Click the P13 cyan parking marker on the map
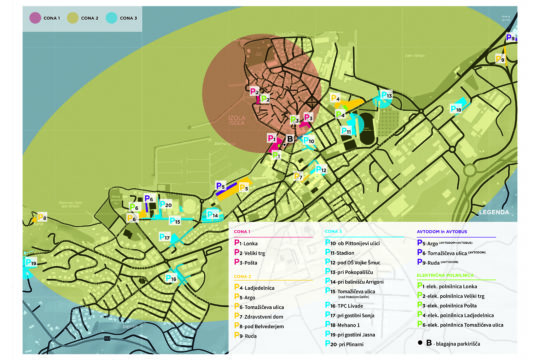 point(386,95)
